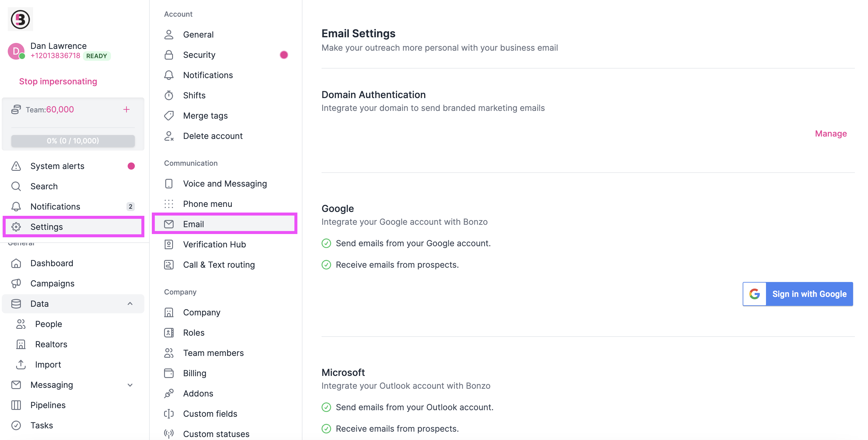Click Dan Lawrence's profile avatar

click(16, 51)
